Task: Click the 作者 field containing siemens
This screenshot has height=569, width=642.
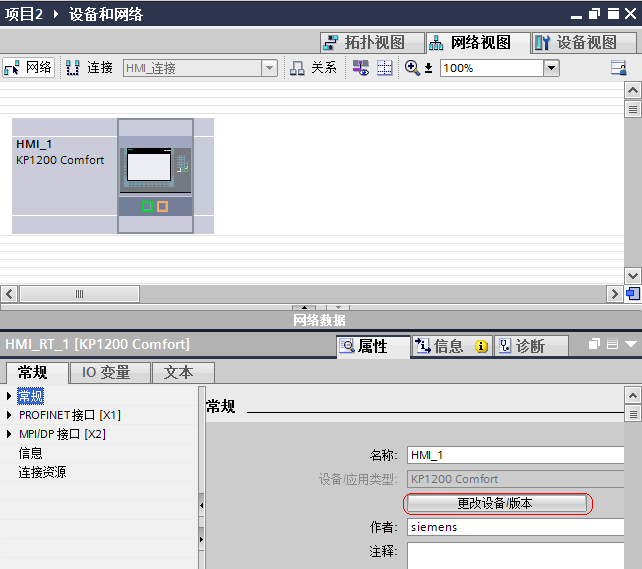Action: (x=515, y=527)
